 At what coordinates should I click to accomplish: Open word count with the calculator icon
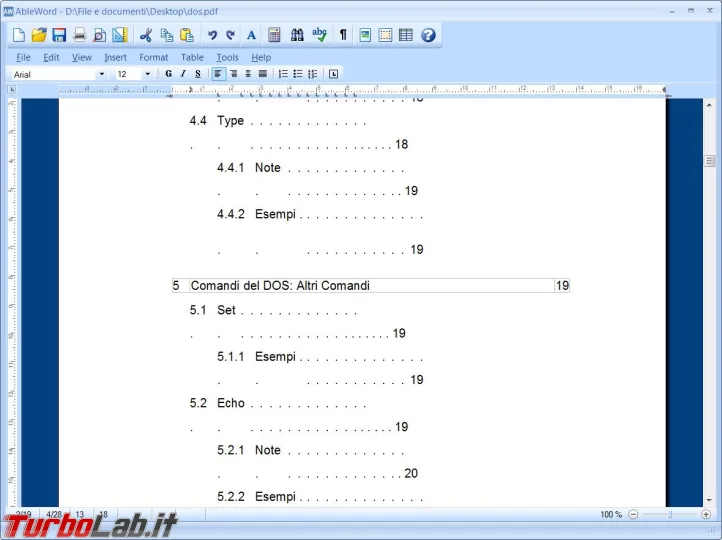274,35
